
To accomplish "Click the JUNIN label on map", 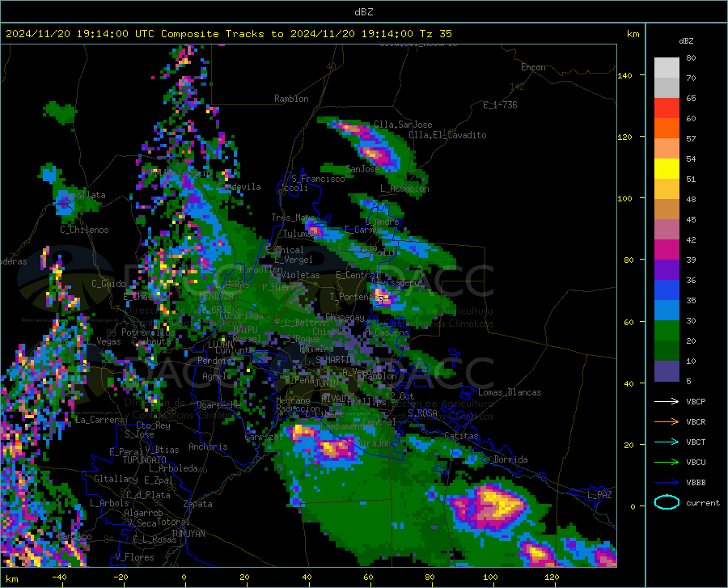I will tap(327, 383).
